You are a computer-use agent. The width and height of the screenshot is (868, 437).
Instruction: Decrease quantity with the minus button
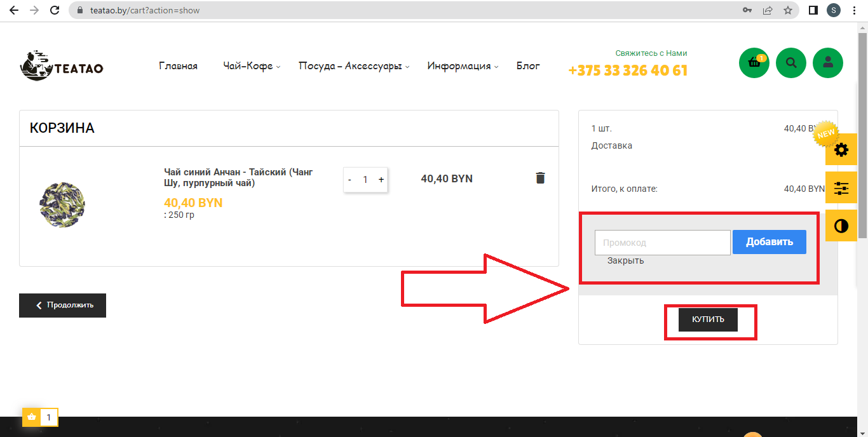pyautogui.click(x=349, y=180)
